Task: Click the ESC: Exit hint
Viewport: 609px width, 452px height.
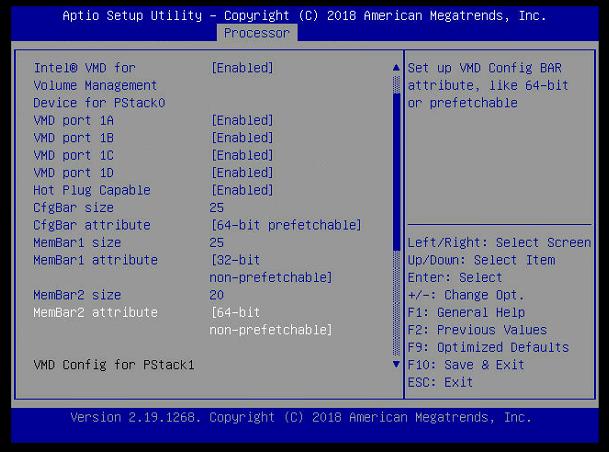Action: [x=440, y=382]
